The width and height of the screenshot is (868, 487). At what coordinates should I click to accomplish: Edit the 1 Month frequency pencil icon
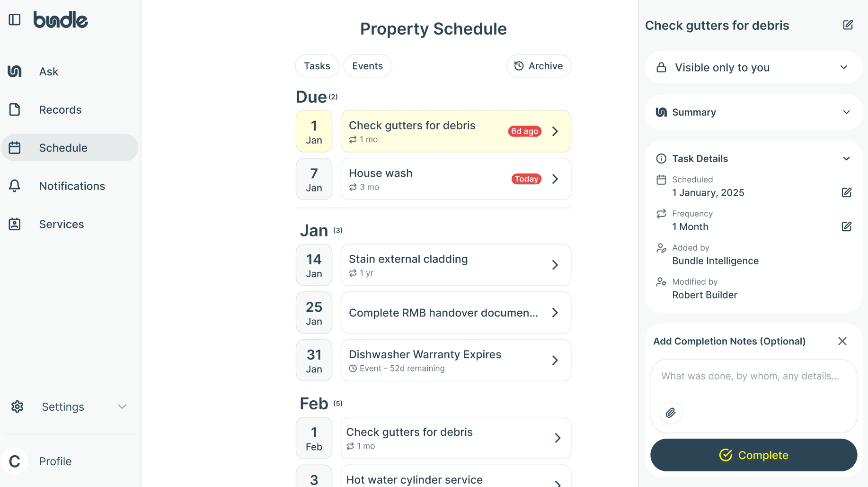847,226
